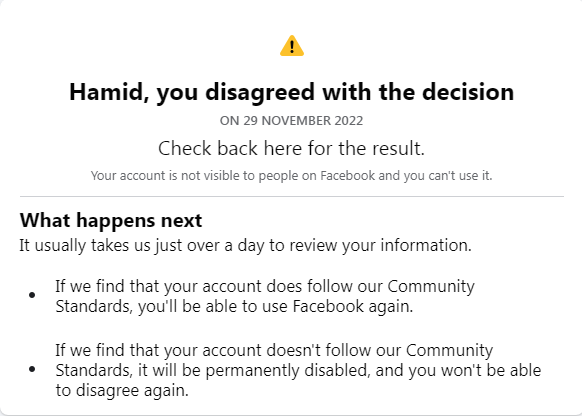Click the 'to disagree again.' text
This screenshot has height=416, width=582.
click(122, 390)
